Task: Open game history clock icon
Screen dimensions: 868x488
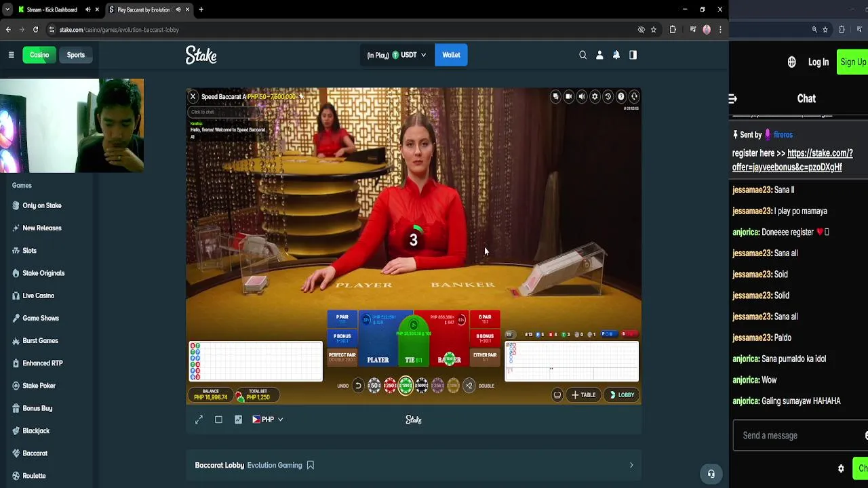Action: pyautogui.click(x=608, y=96)
